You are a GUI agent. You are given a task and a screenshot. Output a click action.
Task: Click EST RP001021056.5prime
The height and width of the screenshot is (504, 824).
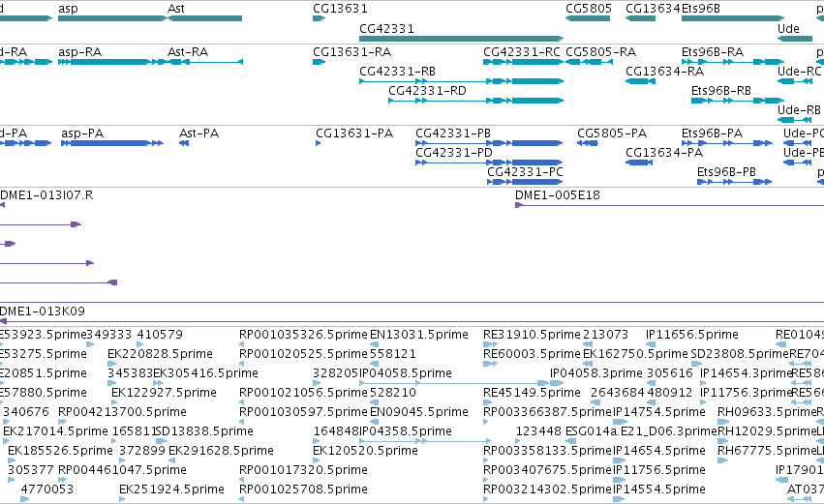point(242,402)
